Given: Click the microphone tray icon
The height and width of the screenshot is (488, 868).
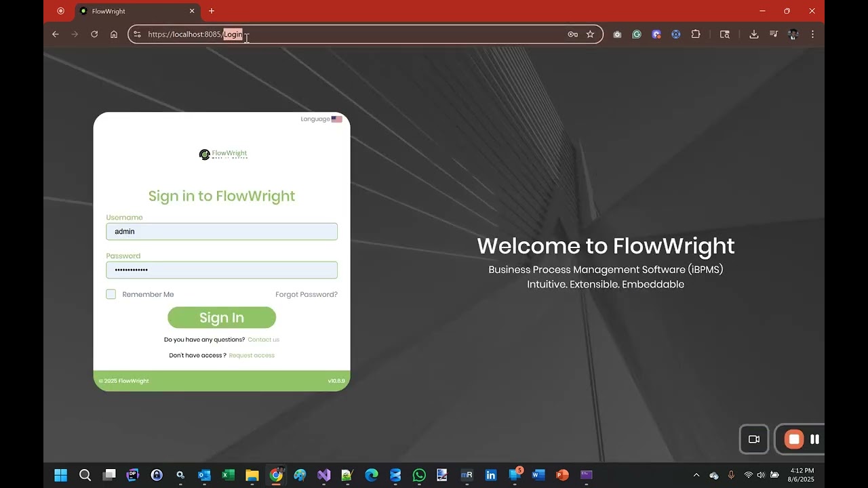Looking at the screenshot, I should 731,475.
